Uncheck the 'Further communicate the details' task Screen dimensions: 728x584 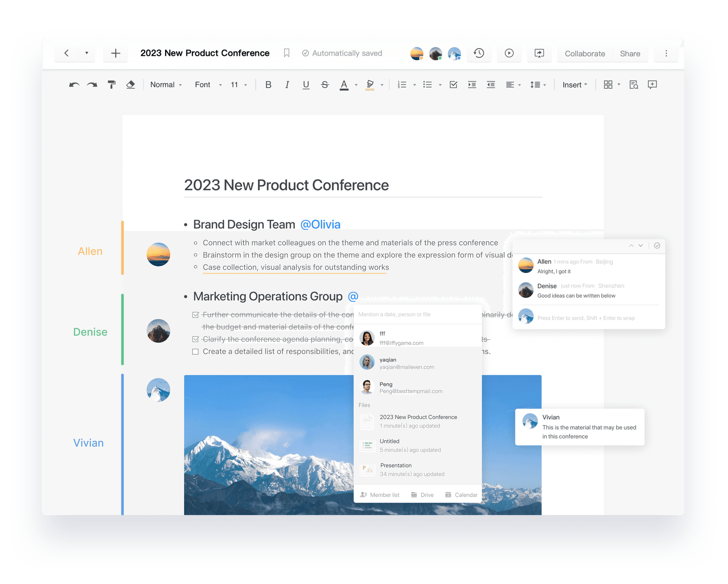196,315
